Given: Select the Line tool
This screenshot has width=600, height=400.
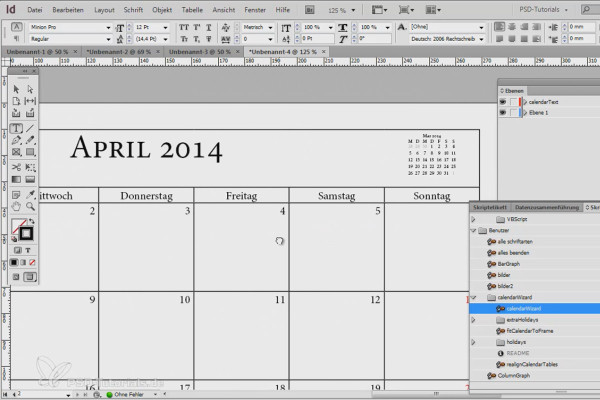Looking at the screenshot, I should point(30,128).
